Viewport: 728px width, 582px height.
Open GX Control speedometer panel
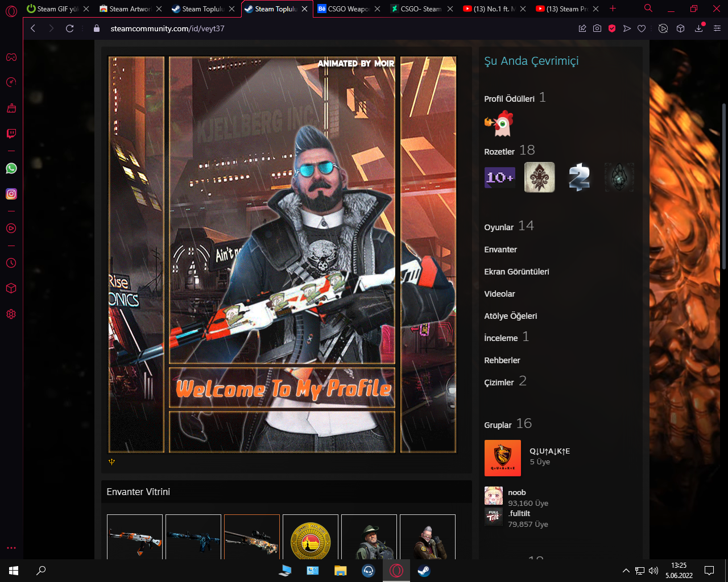[11, 82]
